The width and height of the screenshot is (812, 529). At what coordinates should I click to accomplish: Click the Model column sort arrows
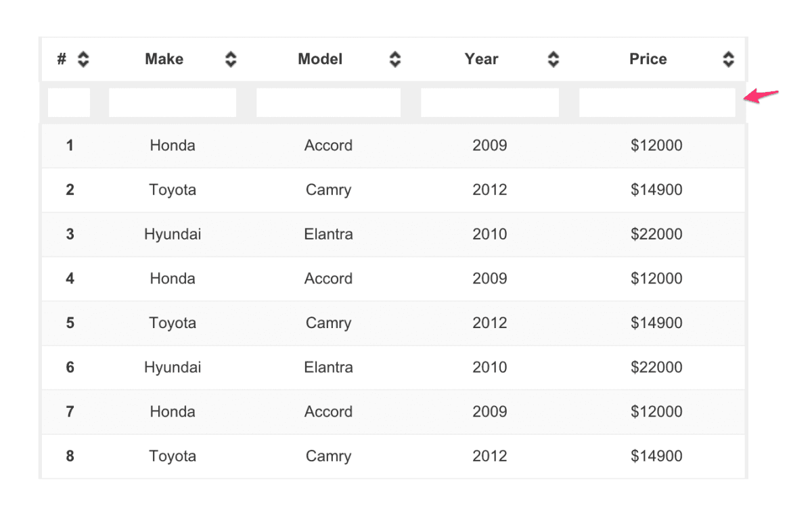click(x=395, y=60)
